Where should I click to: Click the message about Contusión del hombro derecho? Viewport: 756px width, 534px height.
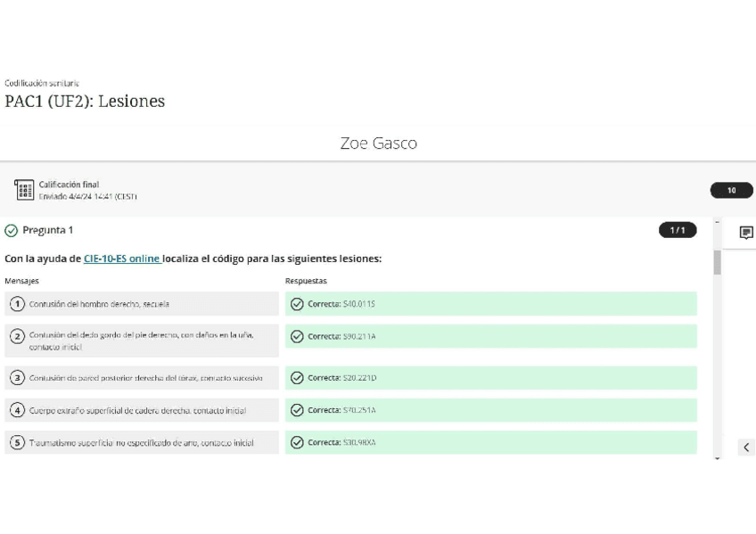tap(99, 304)
